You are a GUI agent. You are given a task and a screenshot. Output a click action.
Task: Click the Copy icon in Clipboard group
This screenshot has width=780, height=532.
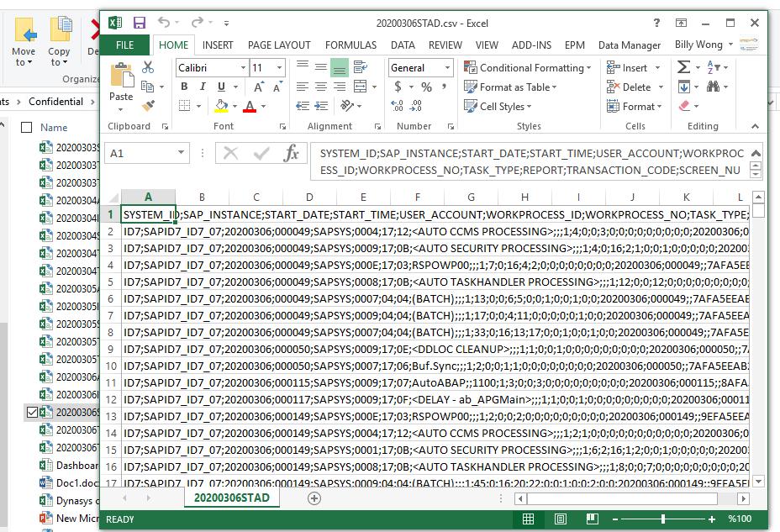point(148,87)
